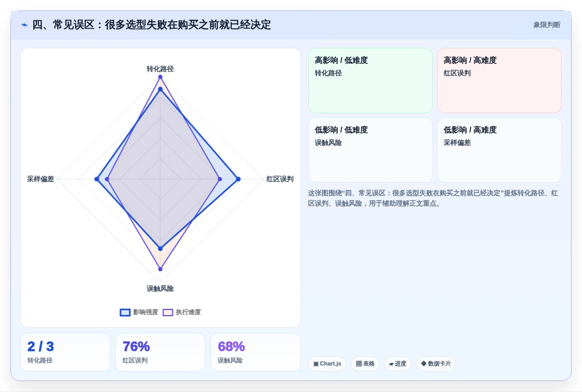Open the 低影响 / 高难度 quadrant card
This screenshot has width=582, height=392.
[499, 150]
